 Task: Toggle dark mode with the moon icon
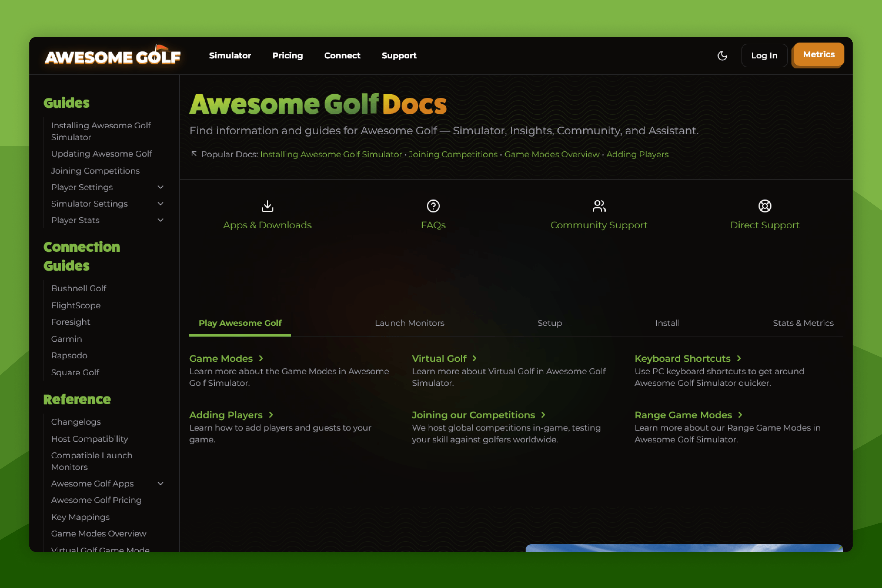coord(722,56)
